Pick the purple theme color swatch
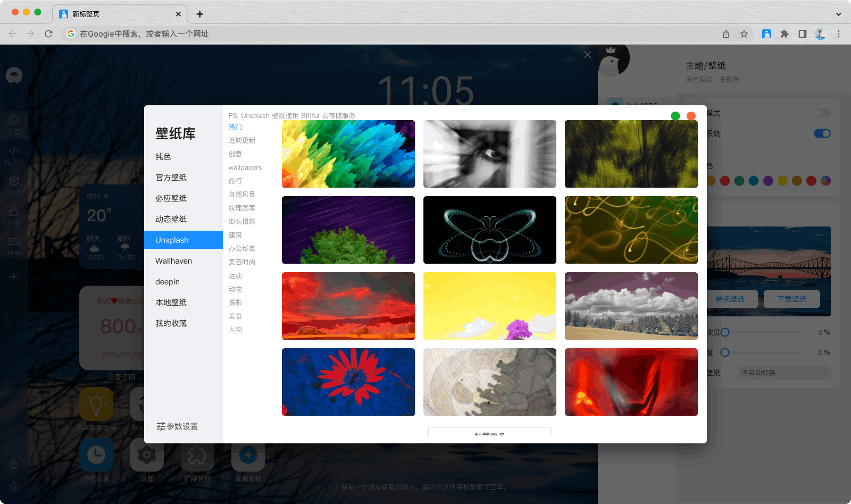The width and height of the screenshot is (851, 504). (768, 181)
